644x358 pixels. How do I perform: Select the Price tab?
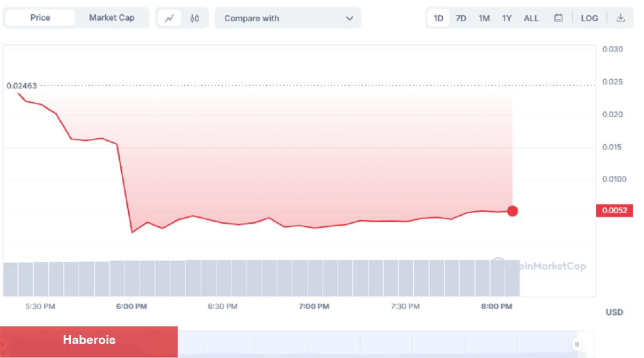point(40,18)
